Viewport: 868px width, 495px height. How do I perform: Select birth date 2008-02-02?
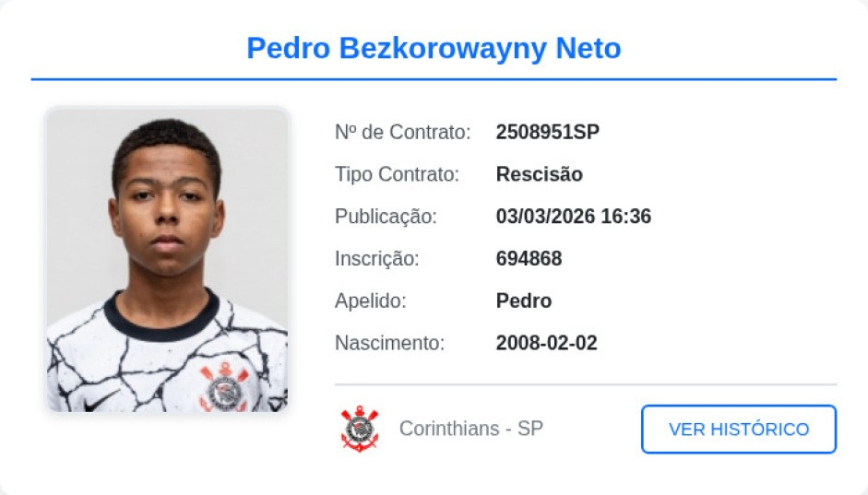[x=546, y=343]
